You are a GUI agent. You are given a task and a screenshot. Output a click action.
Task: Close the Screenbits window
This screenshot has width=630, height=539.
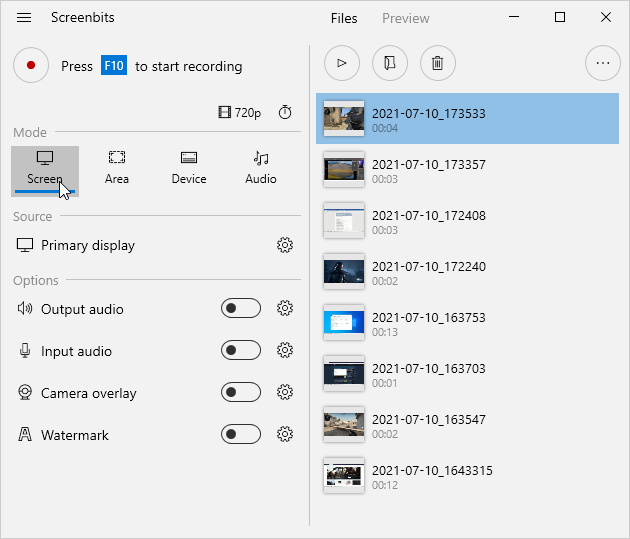[606, 17]
